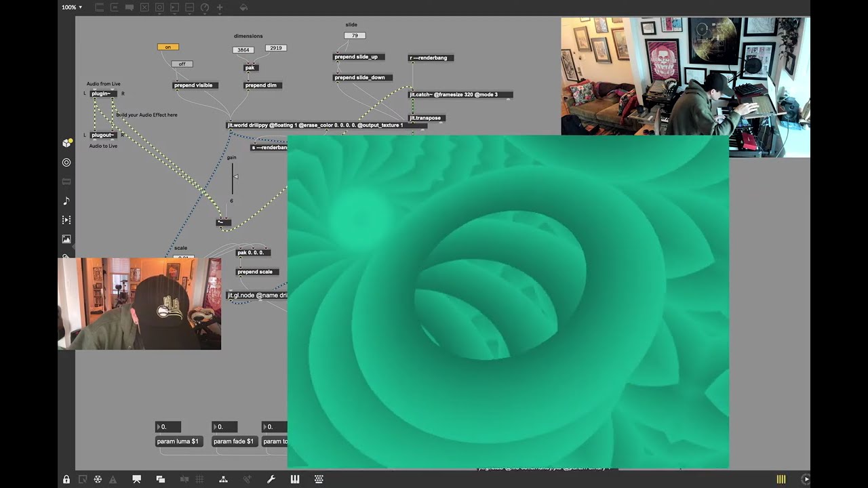Toggle presentation mode icon
Screen dimensions: 868x488
(x=136, y=479)
